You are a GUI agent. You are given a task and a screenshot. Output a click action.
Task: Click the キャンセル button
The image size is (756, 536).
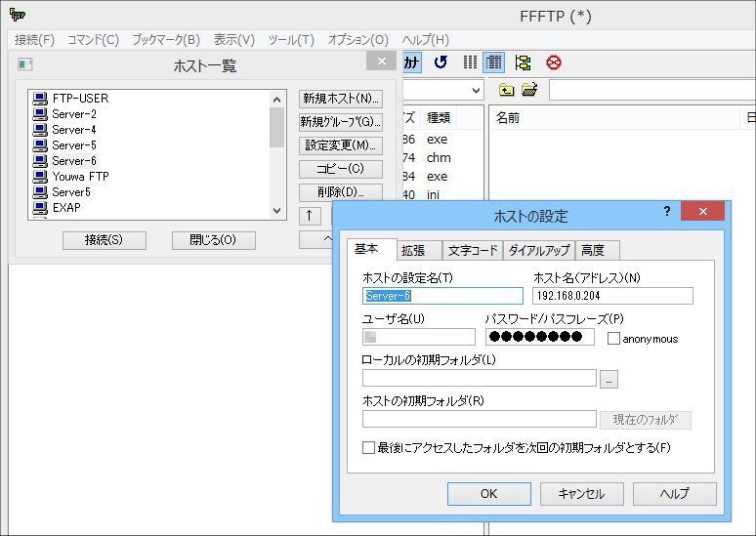(x=581, y=494)
